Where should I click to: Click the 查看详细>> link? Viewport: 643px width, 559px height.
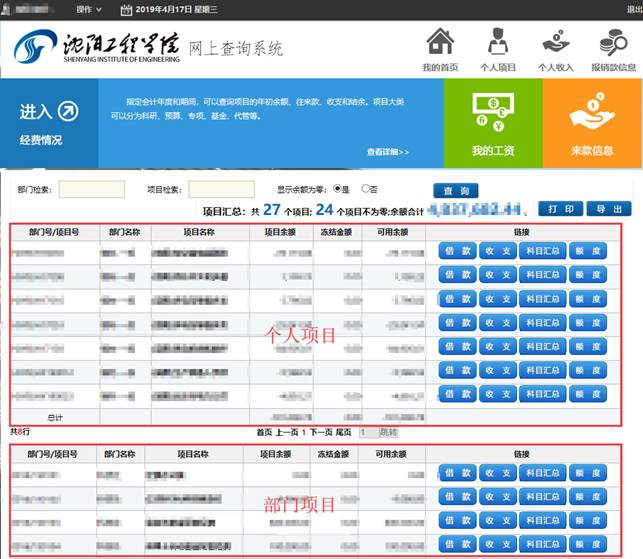[388, 153]
